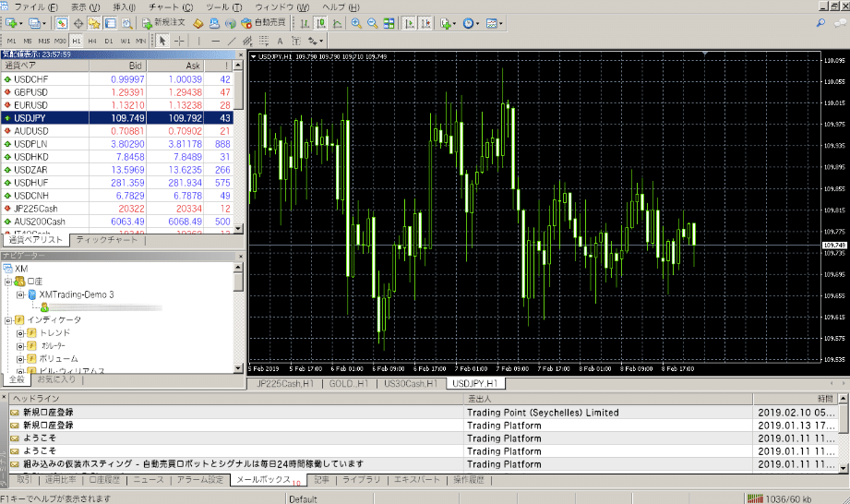850x504 pixels.
Task: Expand the トレンド indicator folder
Action: coord(20,333)
